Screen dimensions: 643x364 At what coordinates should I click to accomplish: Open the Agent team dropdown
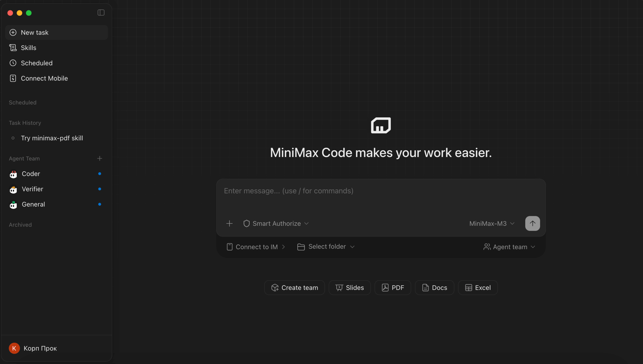pos(509,247)
